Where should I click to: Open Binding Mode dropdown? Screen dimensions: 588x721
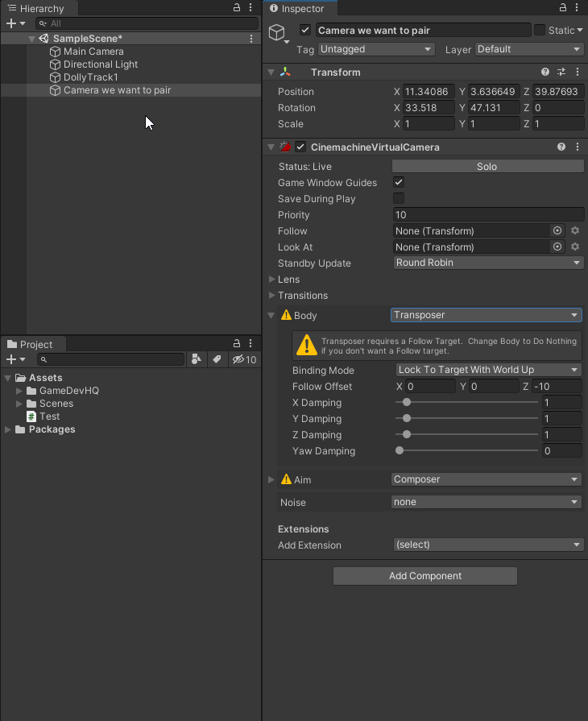489,370
